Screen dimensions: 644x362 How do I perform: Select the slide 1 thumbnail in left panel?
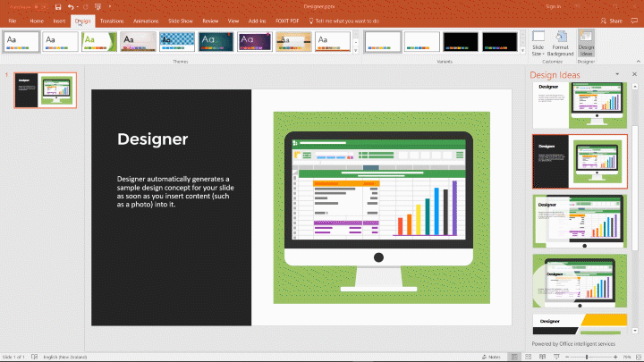[x=45, y=90]
